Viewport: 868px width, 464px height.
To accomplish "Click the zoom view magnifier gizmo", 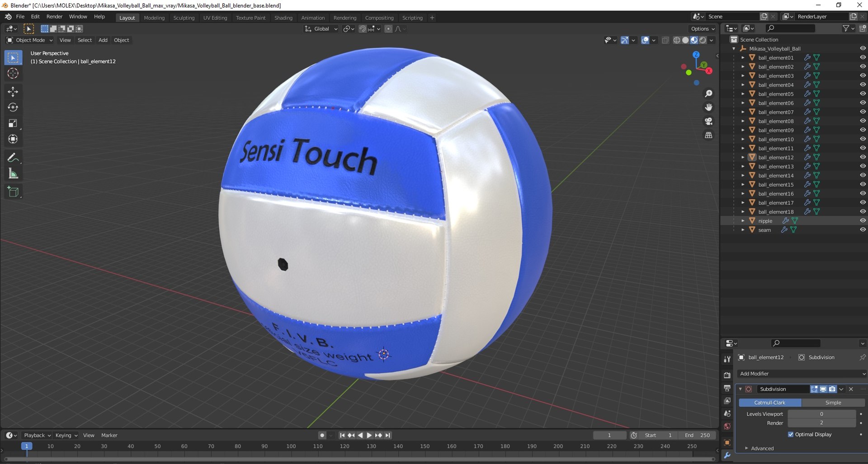I will [708, 94].
